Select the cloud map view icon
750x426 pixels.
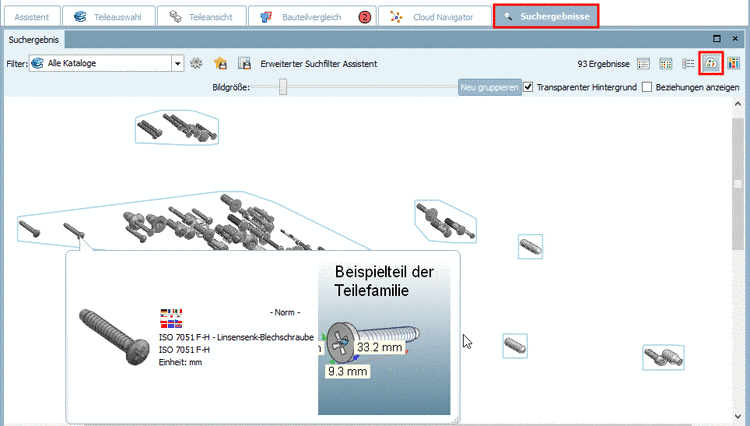711,63
